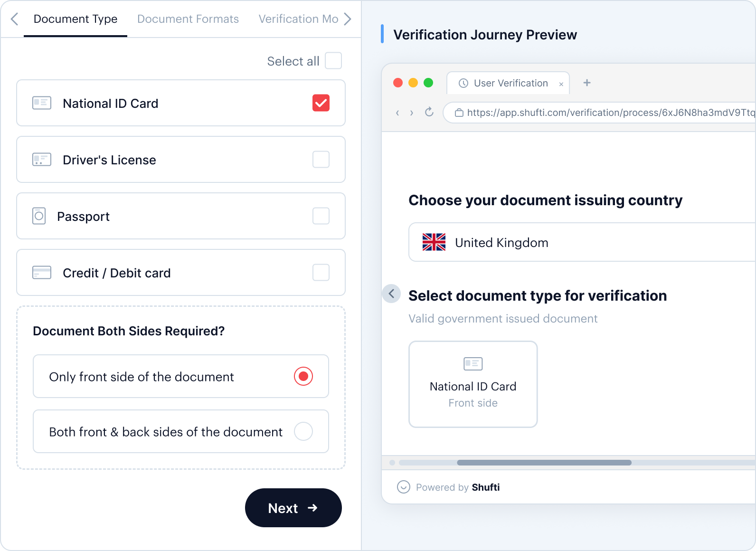Viewport: 756px width, 551px height.
Task: Click the horizontal scrollbar thumb in preview
Action: click(544, 463)
